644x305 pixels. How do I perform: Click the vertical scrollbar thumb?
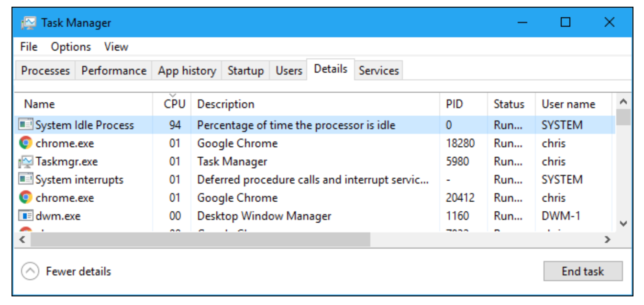pos(623,118)
